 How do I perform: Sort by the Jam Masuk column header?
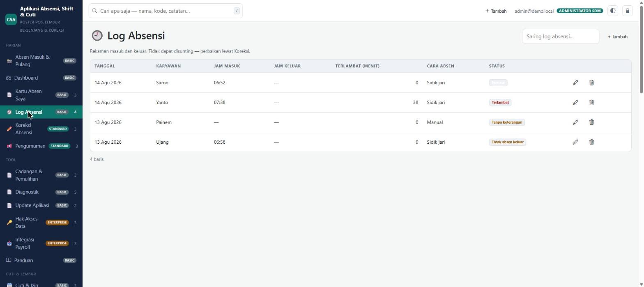[x=227, y=66]
